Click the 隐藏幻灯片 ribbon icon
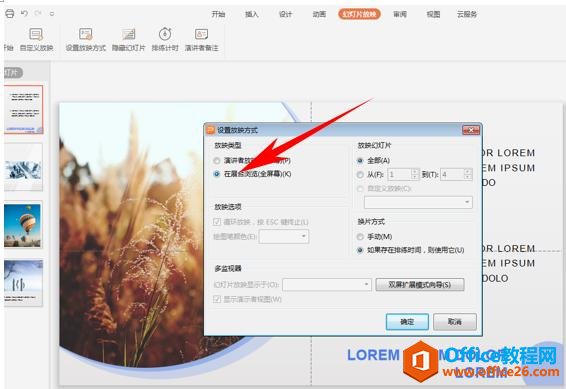 pyautogui.click(x=128, y=40)
